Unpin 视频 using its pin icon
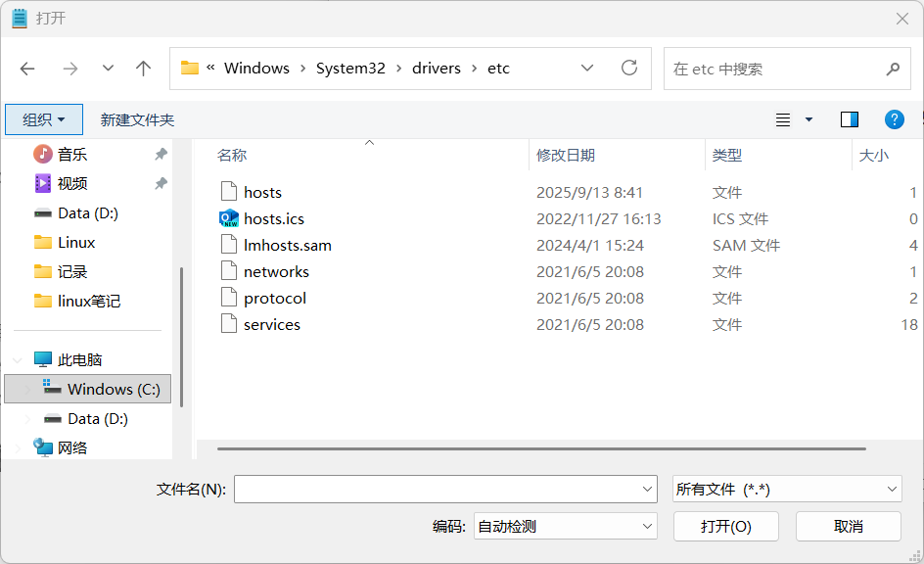Image resolution: width=924 pixels, height=564 pixels. tap(161, 183)
